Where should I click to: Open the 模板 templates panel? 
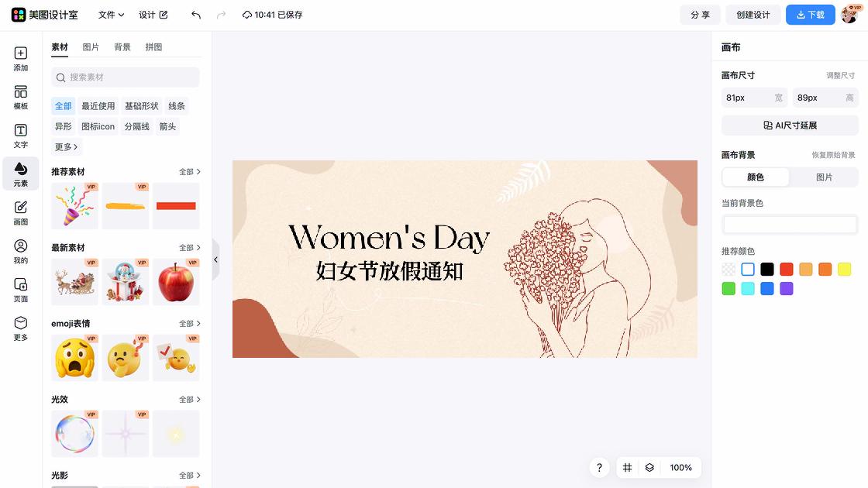pyautogui.click(x=20, y=98)
